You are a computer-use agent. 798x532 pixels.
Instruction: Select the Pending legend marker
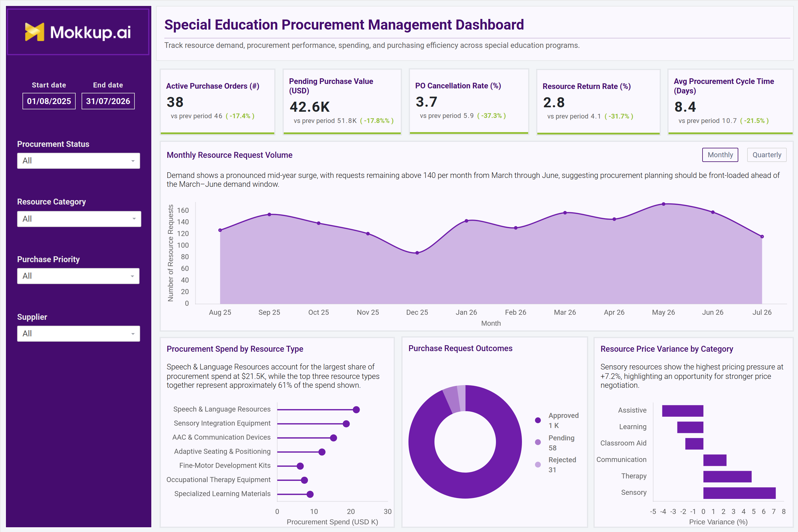(538, 442)
